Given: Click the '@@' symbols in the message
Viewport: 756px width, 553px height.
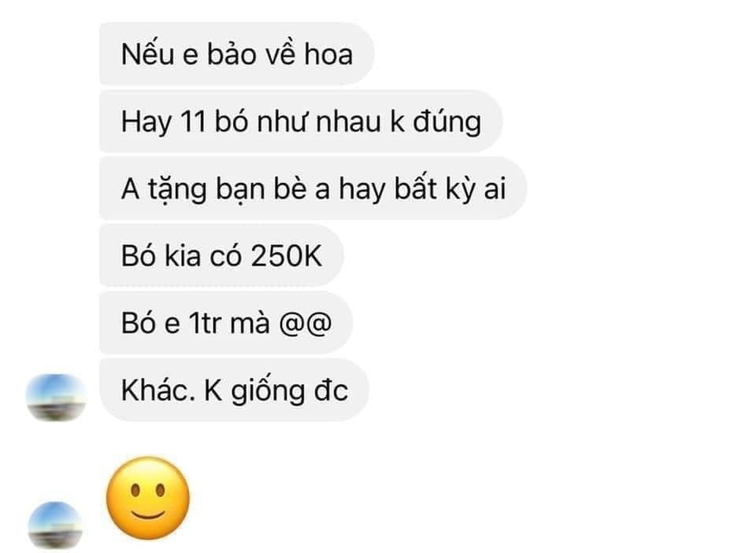Looking at the screenshot, I should [305, 323].
